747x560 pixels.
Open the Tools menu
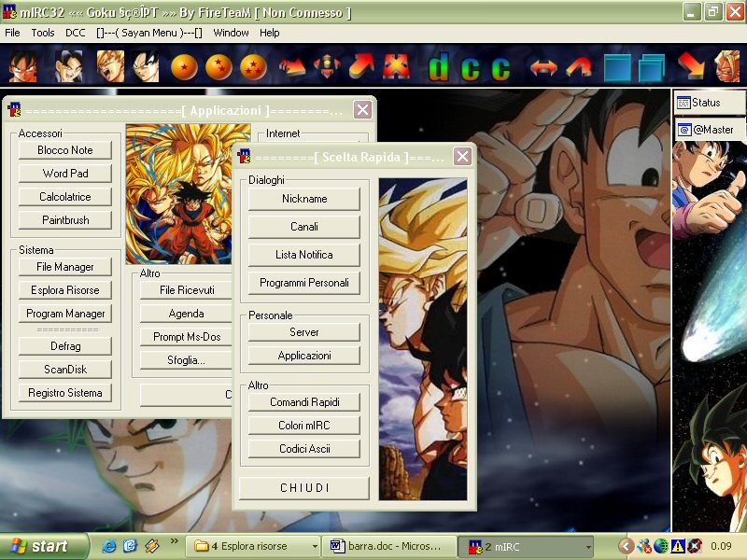[43, 33]
